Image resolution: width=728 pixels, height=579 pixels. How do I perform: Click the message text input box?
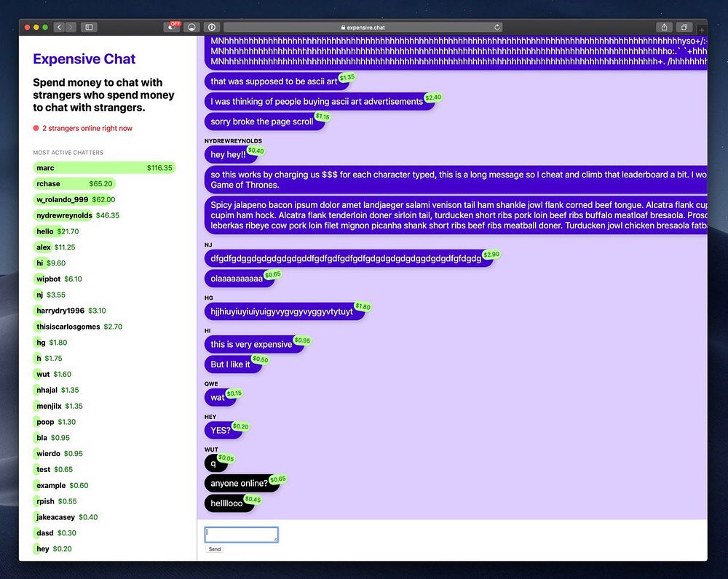242,535
